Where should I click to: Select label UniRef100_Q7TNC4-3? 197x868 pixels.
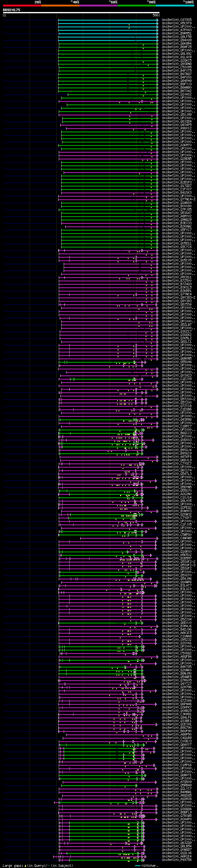(179, 199)
